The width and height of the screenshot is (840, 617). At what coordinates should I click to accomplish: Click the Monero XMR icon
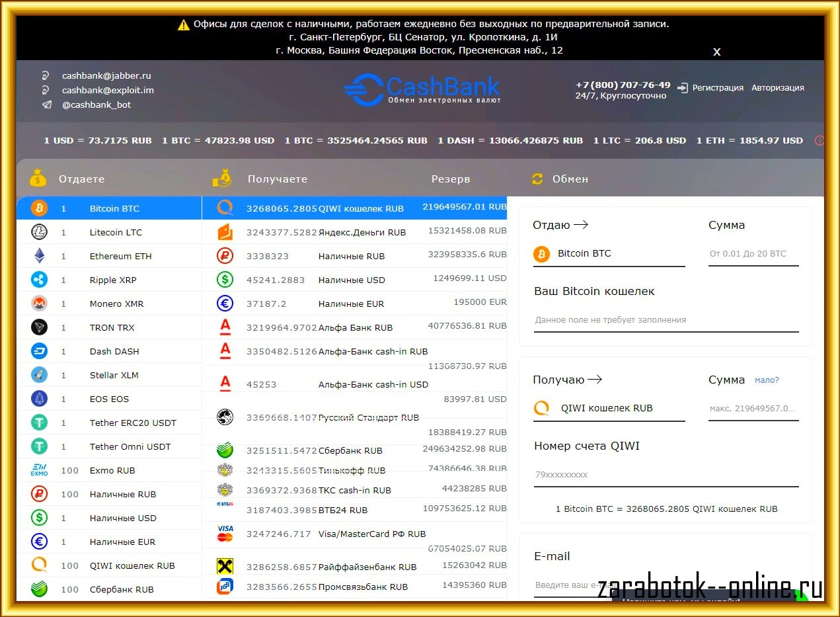click(x=40, y=304)
